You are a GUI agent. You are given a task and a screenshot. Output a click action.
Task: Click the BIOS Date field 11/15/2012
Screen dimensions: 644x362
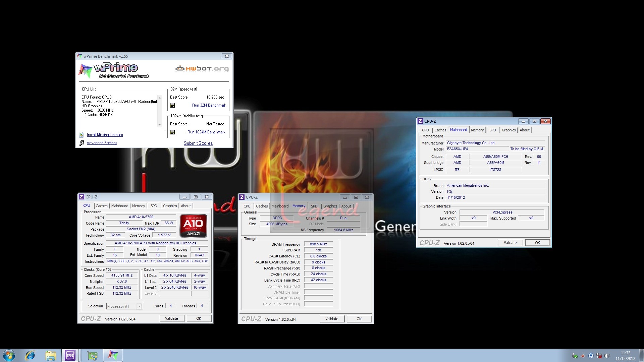click(x=495, y=197)
